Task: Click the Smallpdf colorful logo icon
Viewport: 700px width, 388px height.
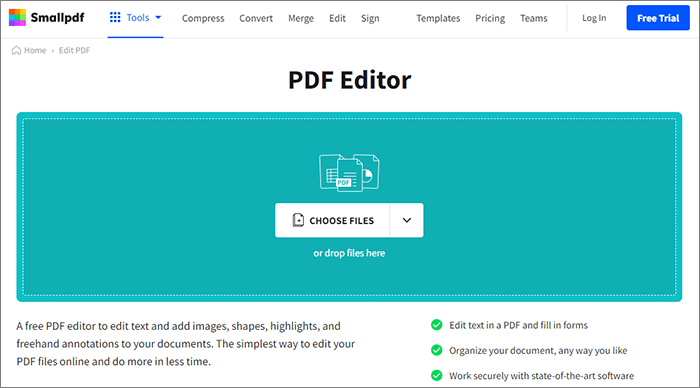Action: point(17,17)
